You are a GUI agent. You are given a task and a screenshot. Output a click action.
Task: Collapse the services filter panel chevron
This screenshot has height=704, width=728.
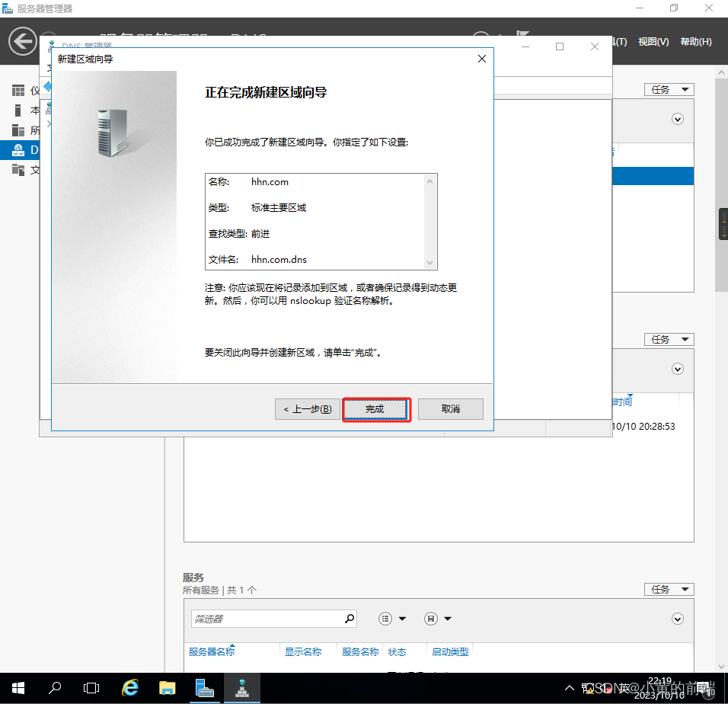coord(678,619)
